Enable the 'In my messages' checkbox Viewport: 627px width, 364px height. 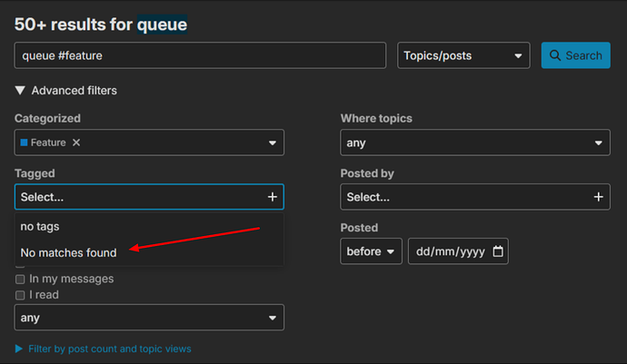[x=20, y=279]
